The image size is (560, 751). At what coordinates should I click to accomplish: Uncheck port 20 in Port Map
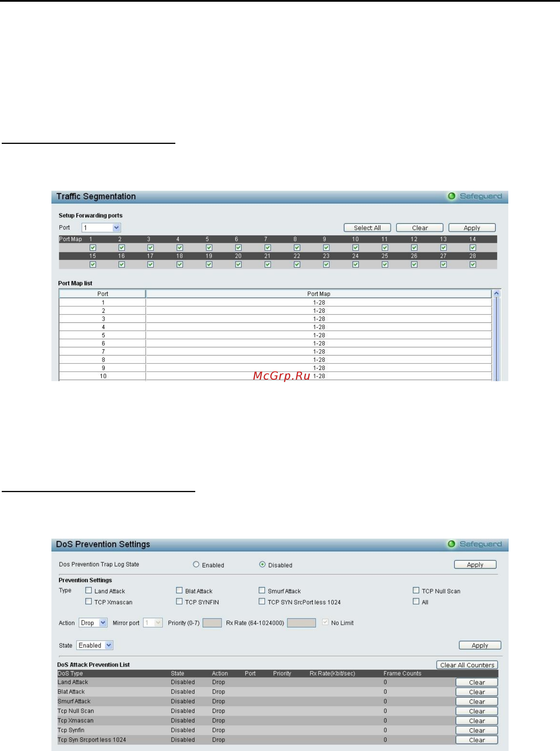238,264
